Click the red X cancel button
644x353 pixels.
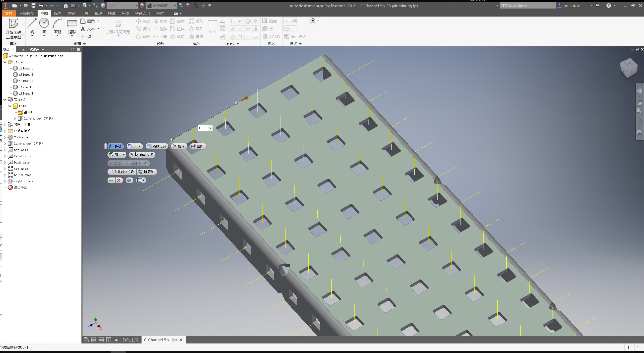(x=119, y=180)
